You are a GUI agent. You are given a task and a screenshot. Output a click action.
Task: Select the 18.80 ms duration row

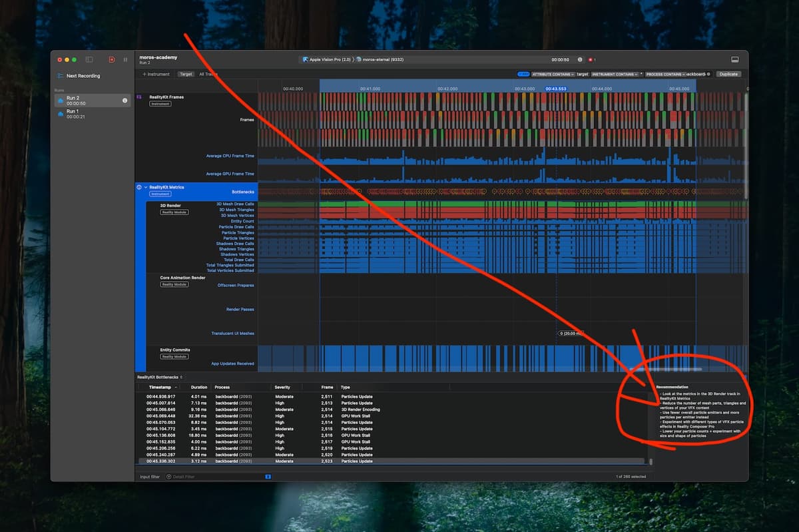[x=392, y=435]
